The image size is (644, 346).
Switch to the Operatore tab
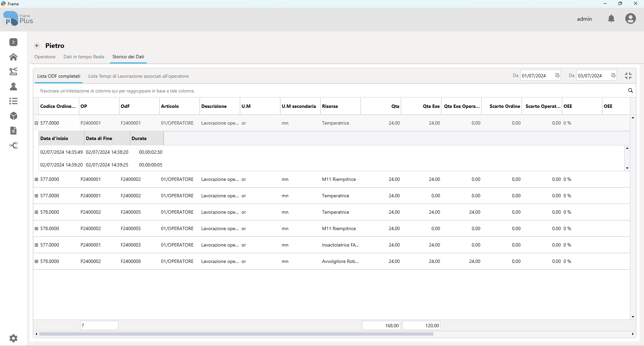[x=45, y=57]
